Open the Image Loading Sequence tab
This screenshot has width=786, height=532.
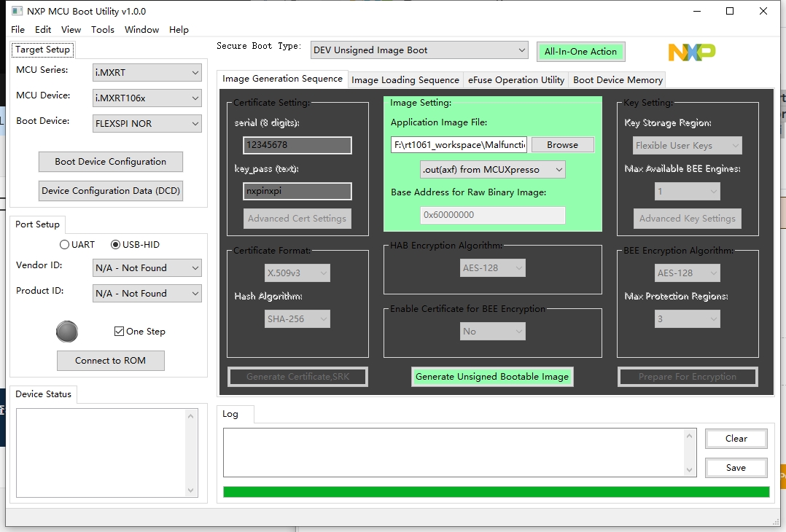click(x=405, y=79)
